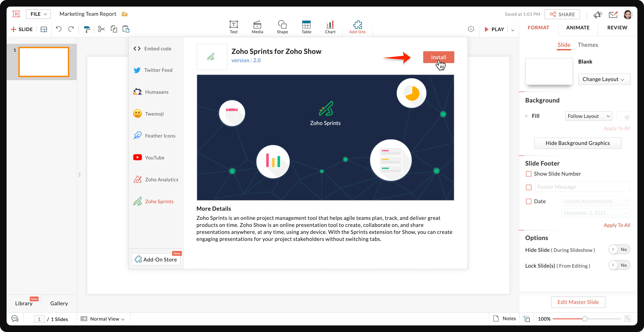Click the undo arrow icon

tap(58, 29)
